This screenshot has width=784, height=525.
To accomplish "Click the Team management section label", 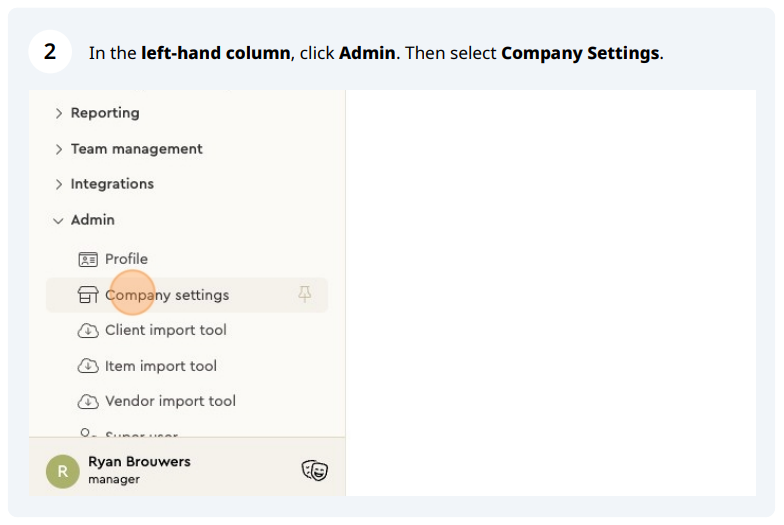I will click(136, 149).
